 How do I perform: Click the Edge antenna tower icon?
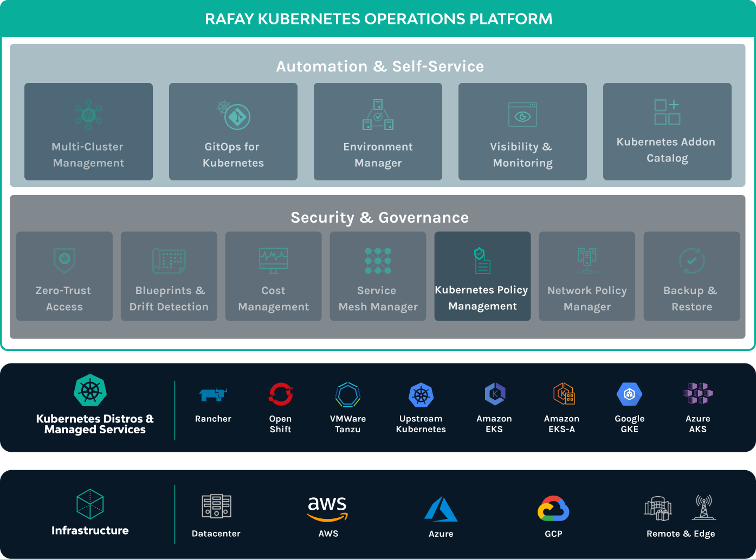[703, 507]
